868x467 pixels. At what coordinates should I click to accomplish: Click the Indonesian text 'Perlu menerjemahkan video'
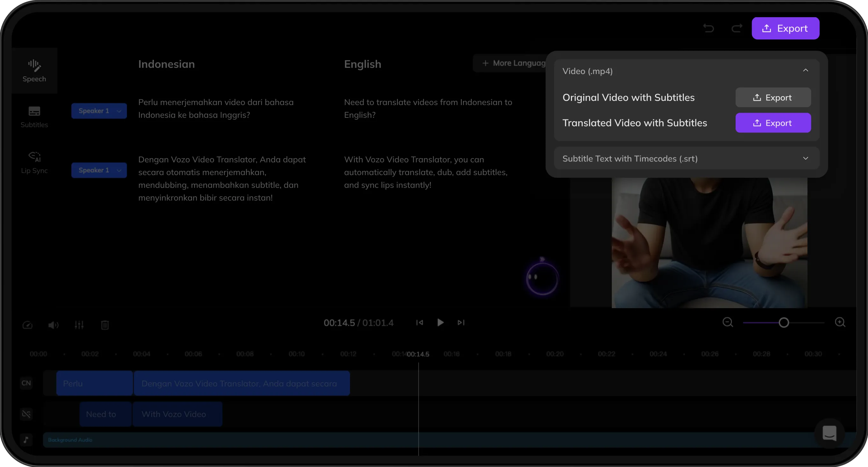216,109
